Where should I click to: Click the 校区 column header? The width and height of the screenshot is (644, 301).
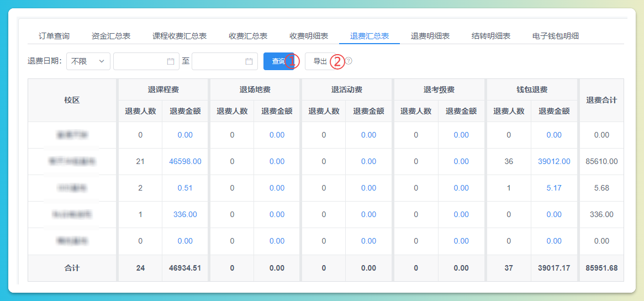click(x=72, y=100)
